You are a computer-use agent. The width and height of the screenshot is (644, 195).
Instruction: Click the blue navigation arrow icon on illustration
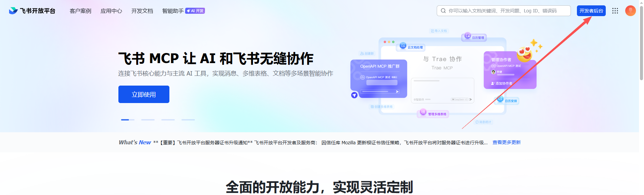354,95
